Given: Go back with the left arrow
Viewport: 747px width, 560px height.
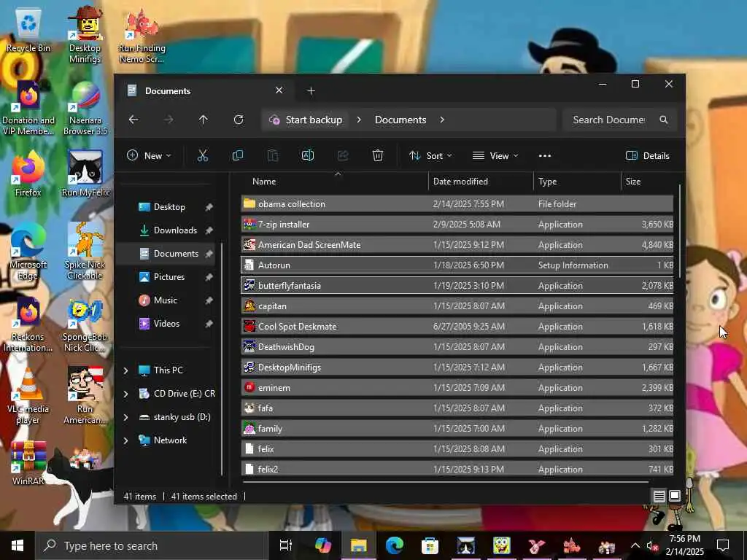Looking at the screenshot, I should point(133,120).
